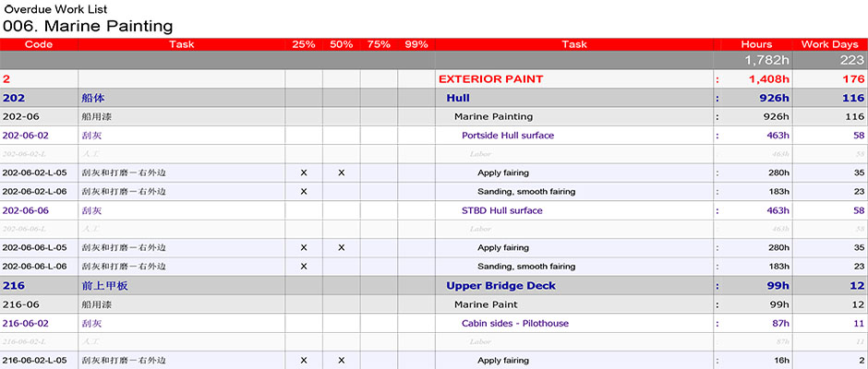
Task: Collapse the 216 Upper Bridge Deck section
Action: coord(434,285)
